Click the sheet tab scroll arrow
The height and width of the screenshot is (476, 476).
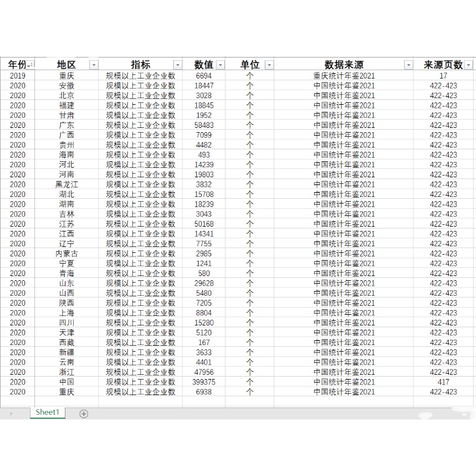pyautogui.click(x=11, y=414)
